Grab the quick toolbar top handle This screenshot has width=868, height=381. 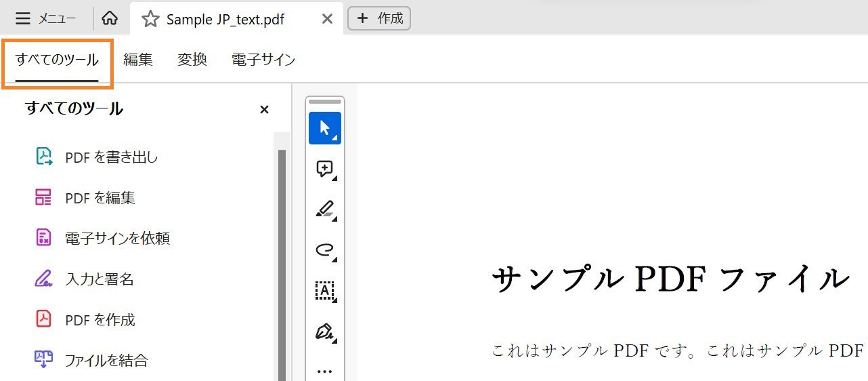pyautogui.click(x=325, y=102)
